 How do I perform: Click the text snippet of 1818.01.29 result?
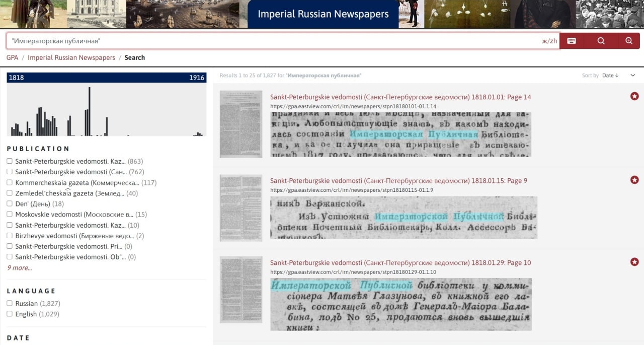[400, 304]
